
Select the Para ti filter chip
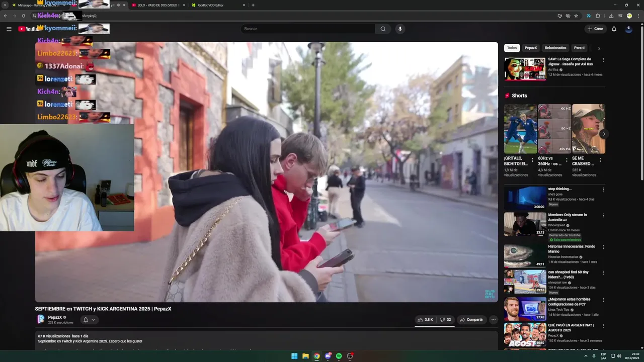(x=579, y=48)
